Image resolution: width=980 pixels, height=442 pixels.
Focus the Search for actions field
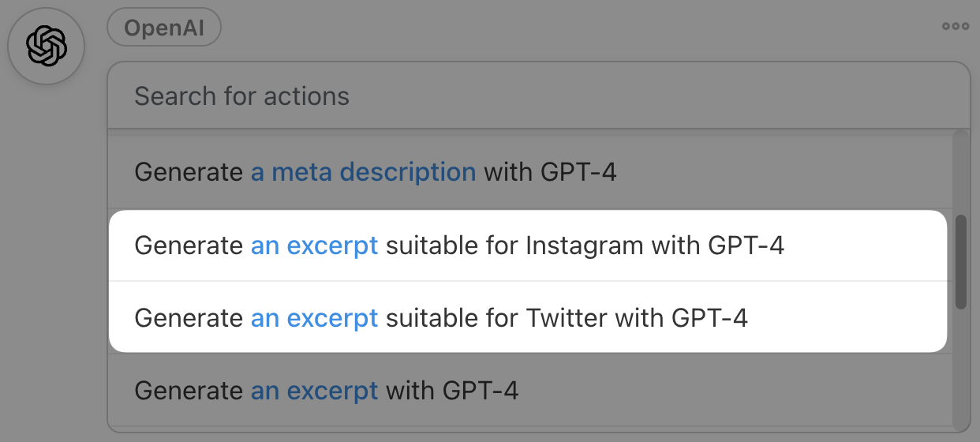click(x=537, y=96)
